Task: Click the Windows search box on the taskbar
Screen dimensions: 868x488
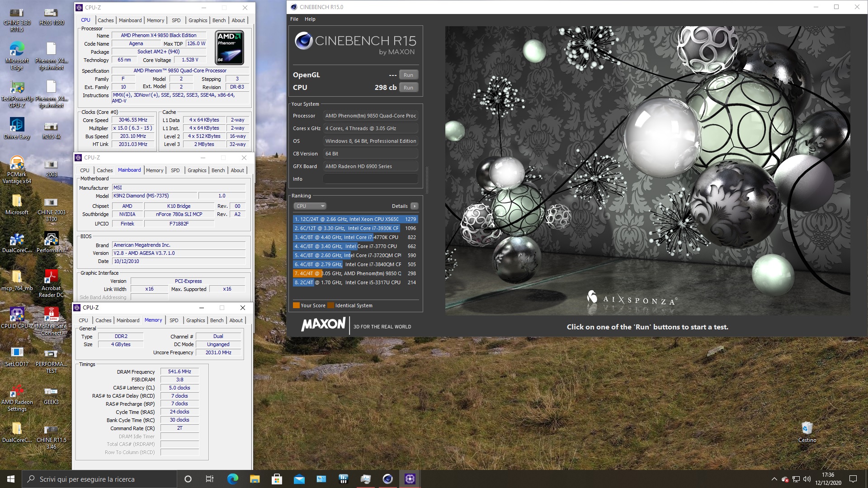Action: tap(99, 479)
